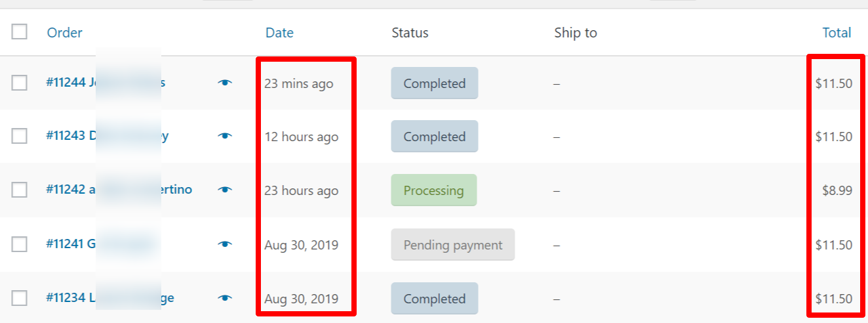Open order #11242 link

coord(119,190)
